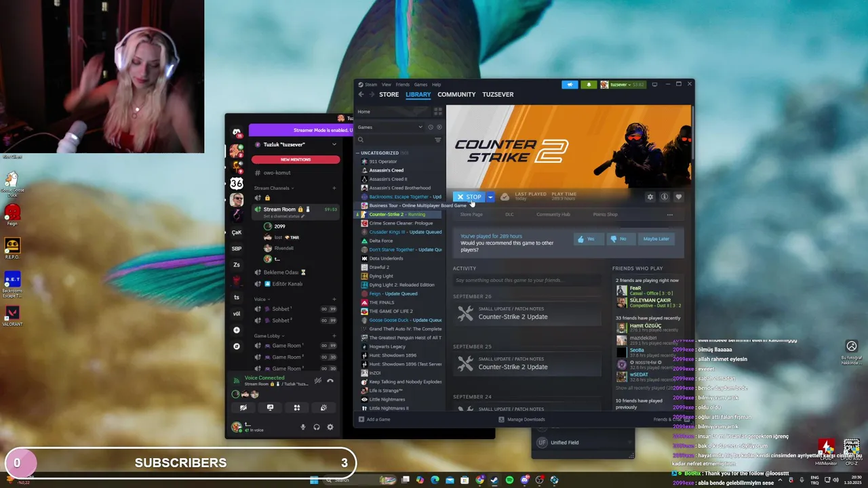This screenshot has width=868, height=488.
Task: Recommend game with thumbs-up Yes
Action: [589, 239]
